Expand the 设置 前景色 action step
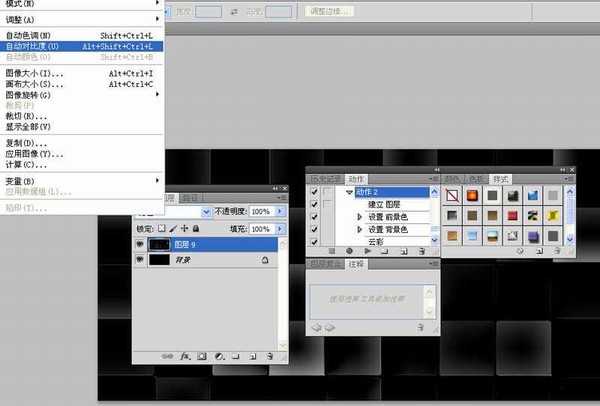This screenshot has height=406, width=600. (x=359, y=216)
